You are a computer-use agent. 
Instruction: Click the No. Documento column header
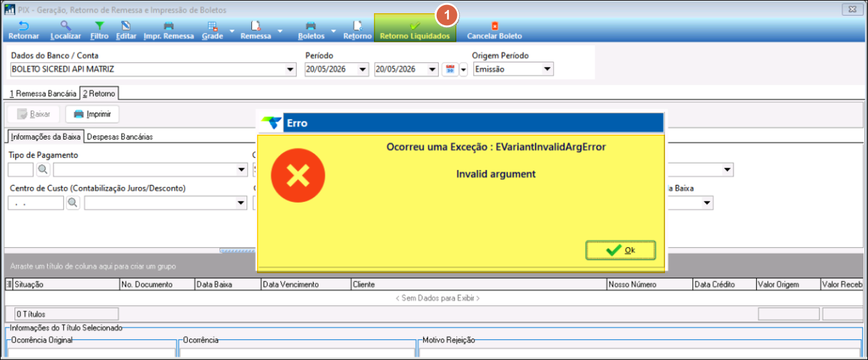(157, 284)
